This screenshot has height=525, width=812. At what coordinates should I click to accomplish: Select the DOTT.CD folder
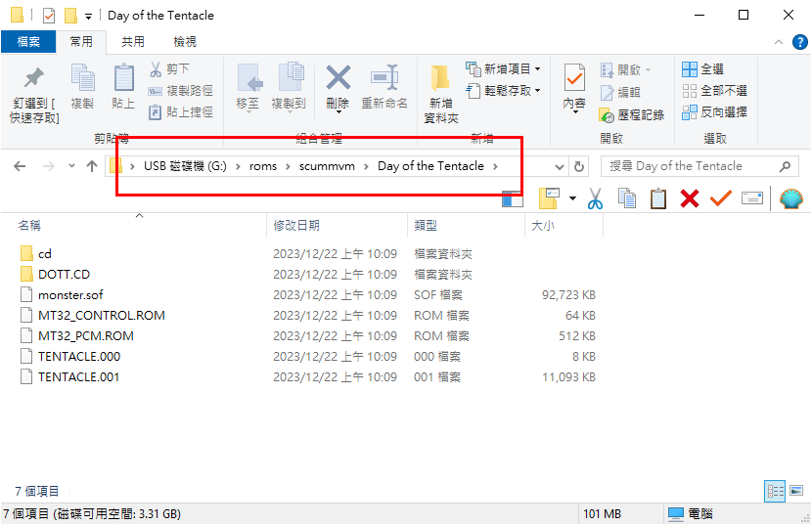(x=55, y=274)
